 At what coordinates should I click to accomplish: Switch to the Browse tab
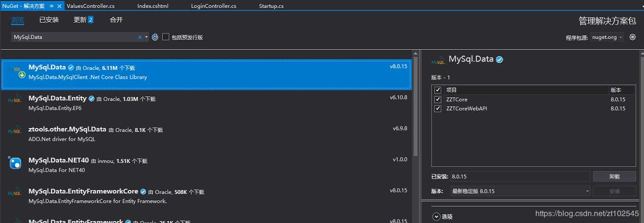(x=18, y=20)
